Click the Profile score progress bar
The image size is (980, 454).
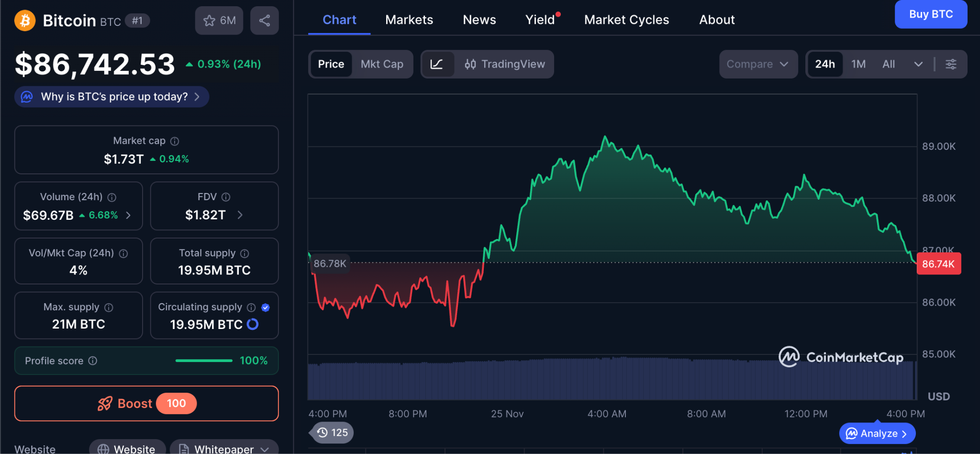tap(204, 361)
